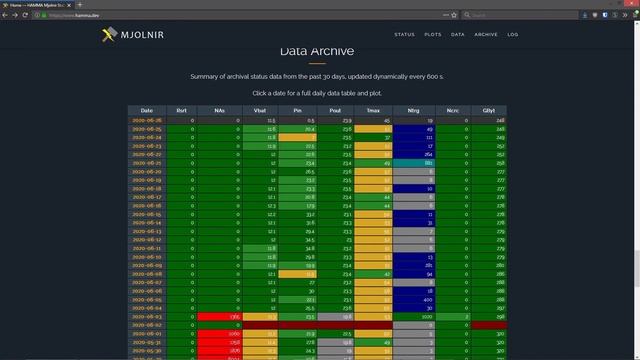Open the 2020-06-24 daily data link
Image resolution: width=640 pixels, height=360 pixels.
[x=147, y=138]
